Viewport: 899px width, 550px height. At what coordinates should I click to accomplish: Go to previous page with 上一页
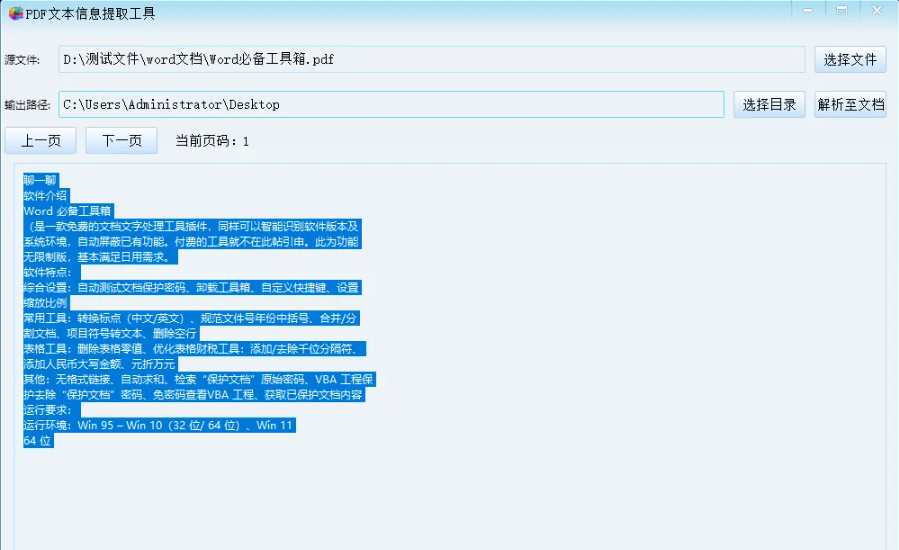coord(41,141)
